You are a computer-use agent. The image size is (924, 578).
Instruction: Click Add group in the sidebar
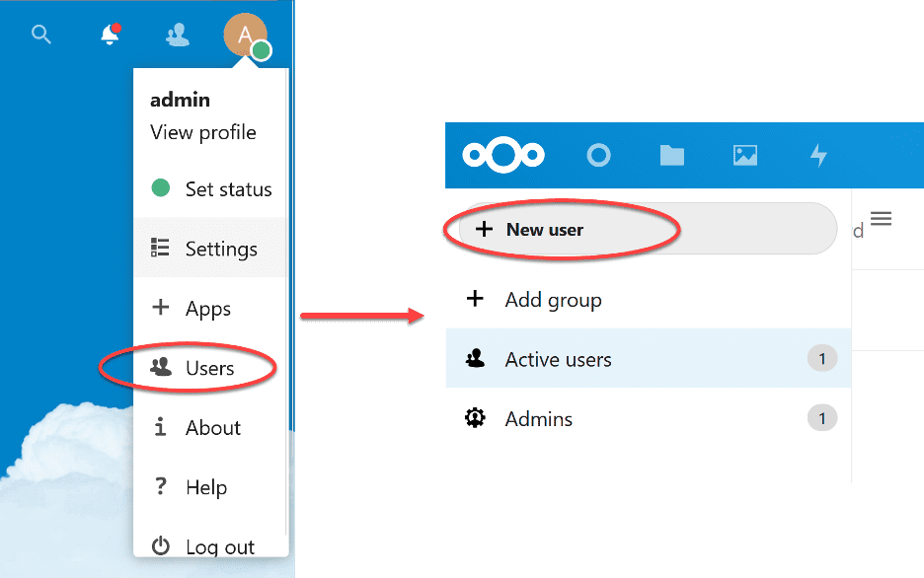(553, 300)
